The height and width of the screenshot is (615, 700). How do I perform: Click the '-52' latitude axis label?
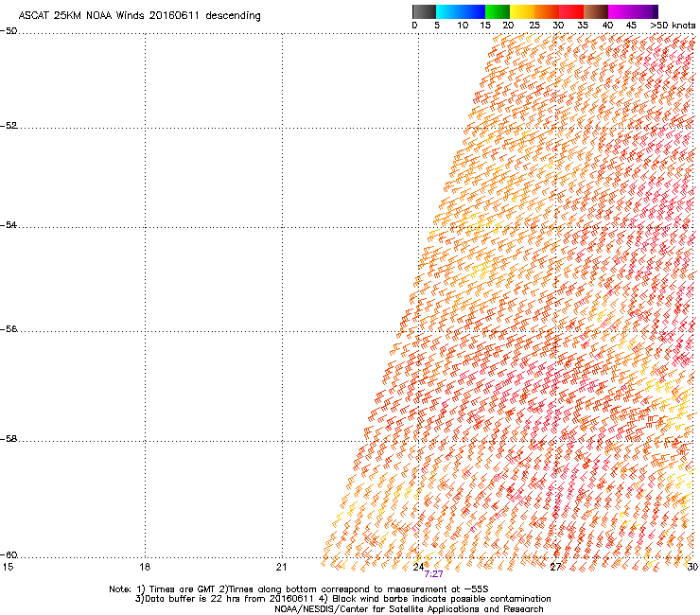[9, 126]
